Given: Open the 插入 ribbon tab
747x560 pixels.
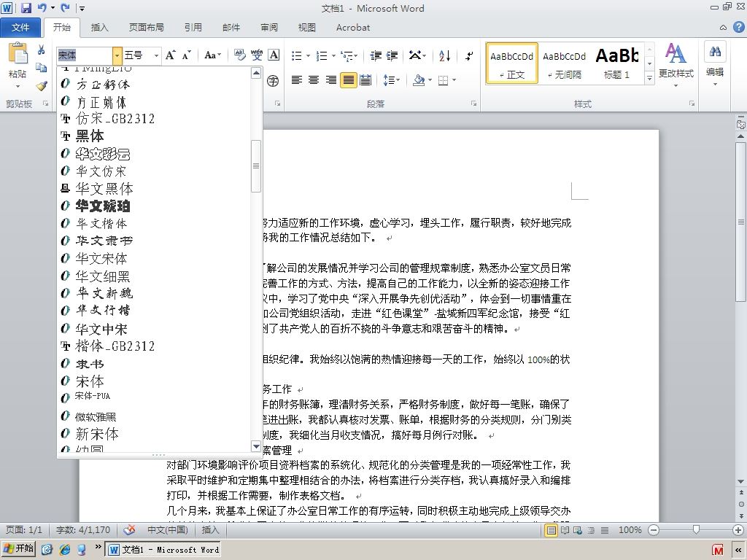Looking at the screenshot, I should 99,28.
